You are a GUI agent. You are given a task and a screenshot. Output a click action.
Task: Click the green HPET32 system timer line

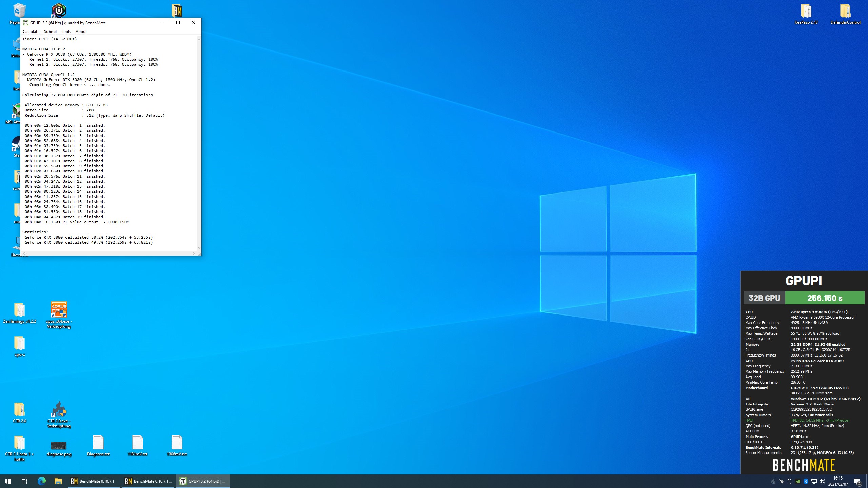[797, 420]
